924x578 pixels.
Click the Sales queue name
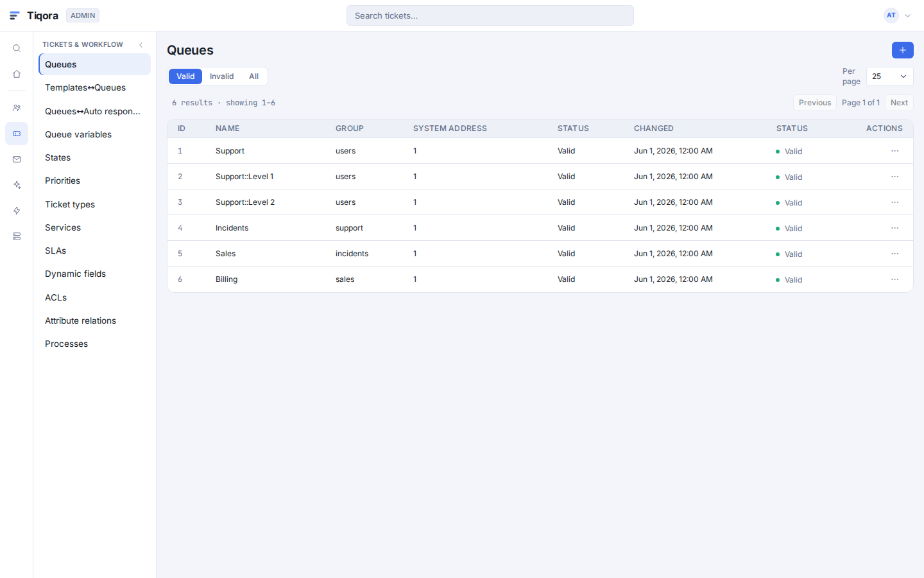225,254
